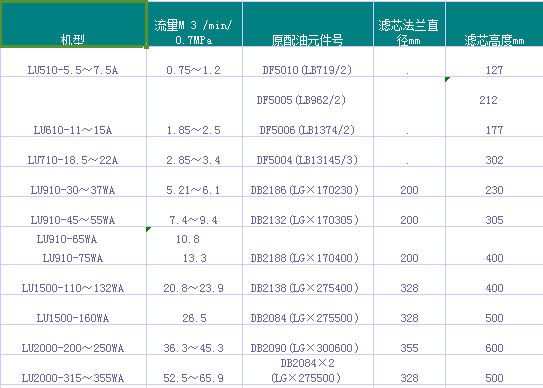Select the 原配油元件号 header cell

coord(308,24)
